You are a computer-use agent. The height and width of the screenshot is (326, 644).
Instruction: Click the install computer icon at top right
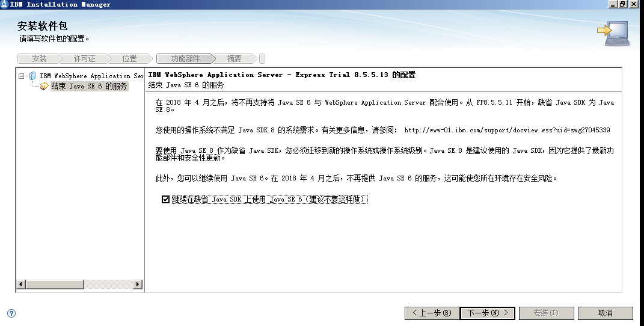coord(613,34)
